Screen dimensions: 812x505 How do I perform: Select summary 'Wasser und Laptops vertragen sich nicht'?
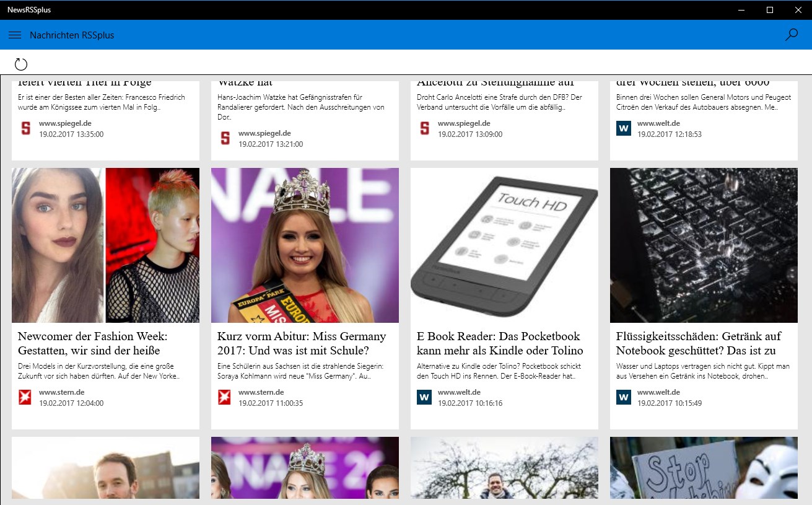click(x=703, y=371)
